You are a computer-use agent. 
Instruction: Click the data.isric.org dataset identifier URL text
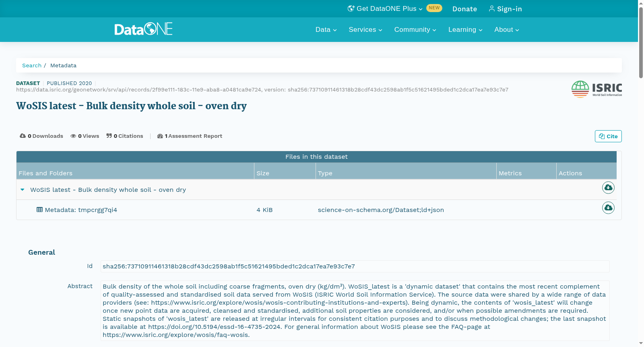[x=262, y=90]
